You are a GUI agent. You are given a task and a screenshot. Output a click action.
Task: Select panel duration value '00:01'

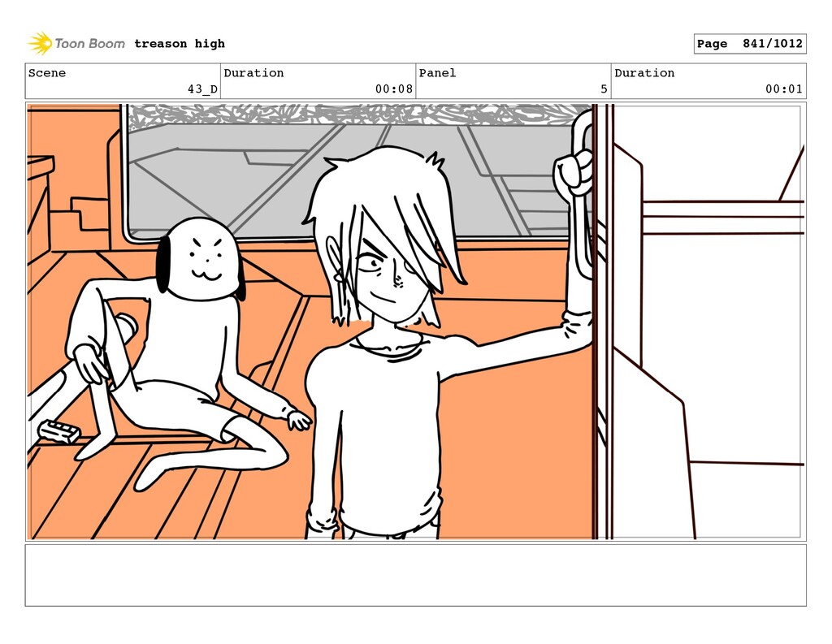tap(784, 89)
